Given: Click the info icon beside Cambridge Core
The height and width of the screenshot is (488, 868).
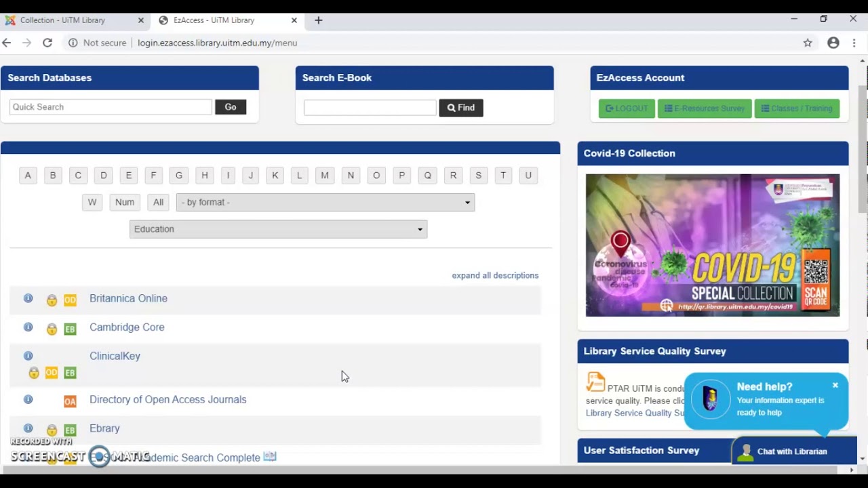Looking at the screenshot, I should pos(28,327).
